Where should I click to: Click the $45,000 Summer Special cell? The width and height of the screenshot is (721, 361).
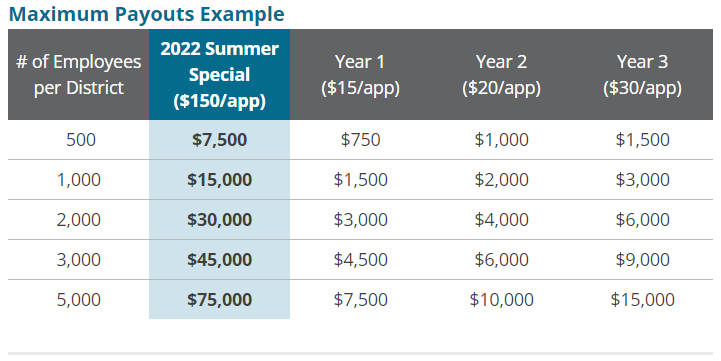coord(219,260)
